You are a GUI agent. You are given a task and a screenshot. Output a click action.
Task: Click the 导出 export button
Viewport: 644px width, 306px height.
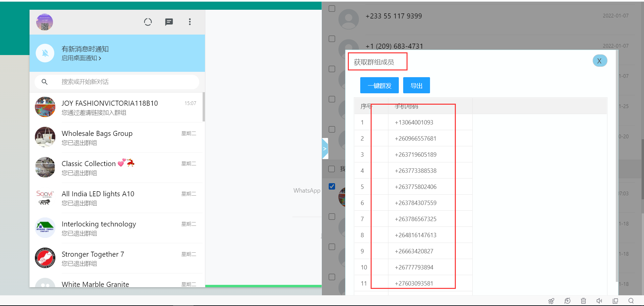(416, 86)
